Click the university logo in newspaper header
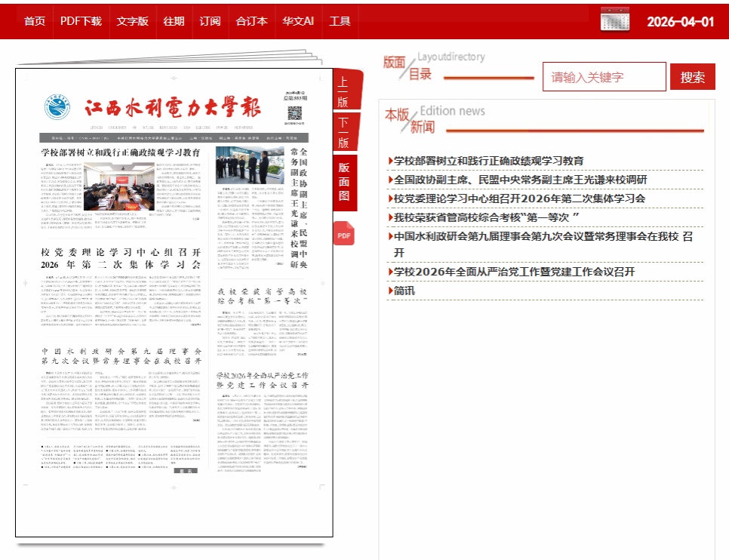This screenshot has width=729, height=560. [x=57, y=107]
